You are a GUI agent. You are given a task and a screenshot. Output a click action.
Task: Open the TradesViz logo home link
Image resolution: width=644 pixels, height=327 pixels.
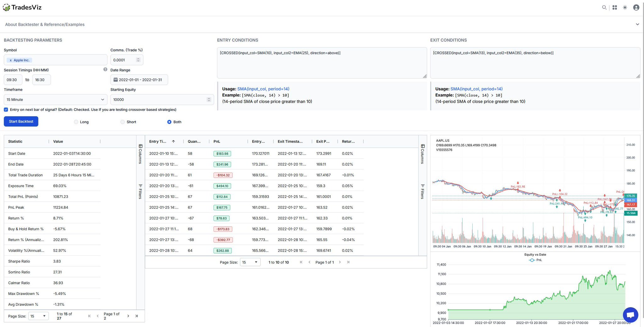pos(22,7)
